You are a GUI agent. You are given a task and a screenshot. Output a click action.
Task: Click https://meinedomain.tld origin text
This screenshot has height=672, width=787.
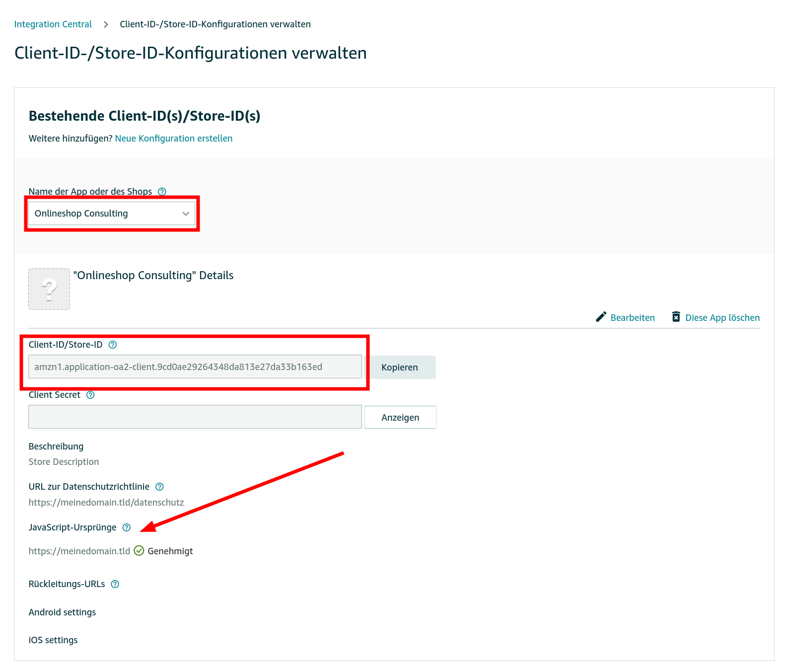point(79,551)
